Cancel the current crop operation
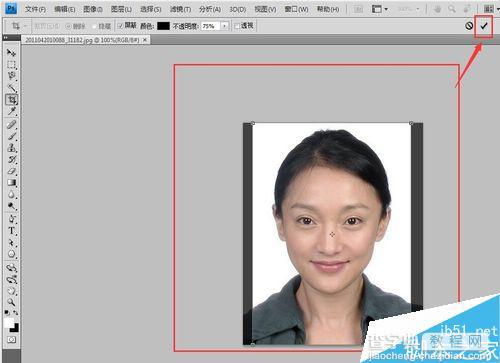The image size is (500, 363). (469, 26)
